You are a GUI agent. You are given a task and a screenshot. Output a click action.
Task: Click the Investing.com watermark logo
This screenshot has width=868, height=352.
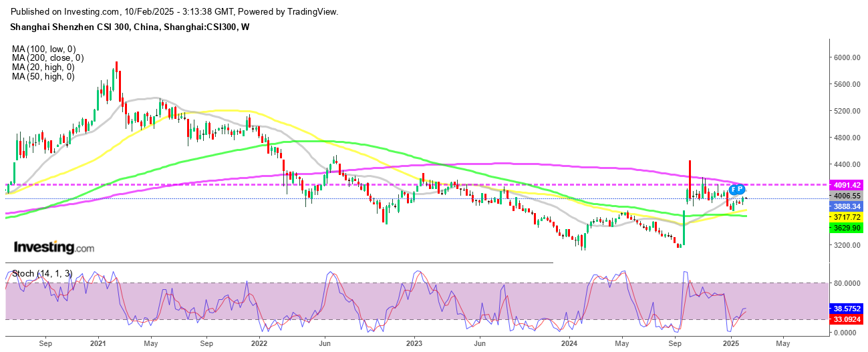click(54, 248)
